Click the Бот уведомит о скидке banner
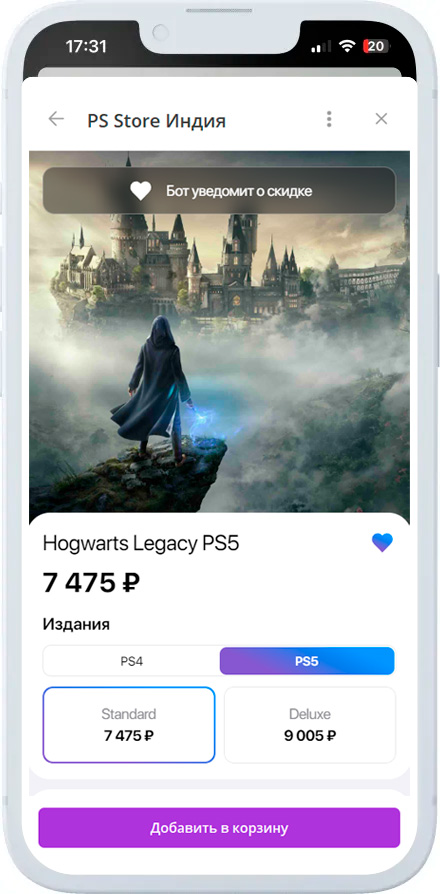Viewport: 440px width, 894px height. 219,190
